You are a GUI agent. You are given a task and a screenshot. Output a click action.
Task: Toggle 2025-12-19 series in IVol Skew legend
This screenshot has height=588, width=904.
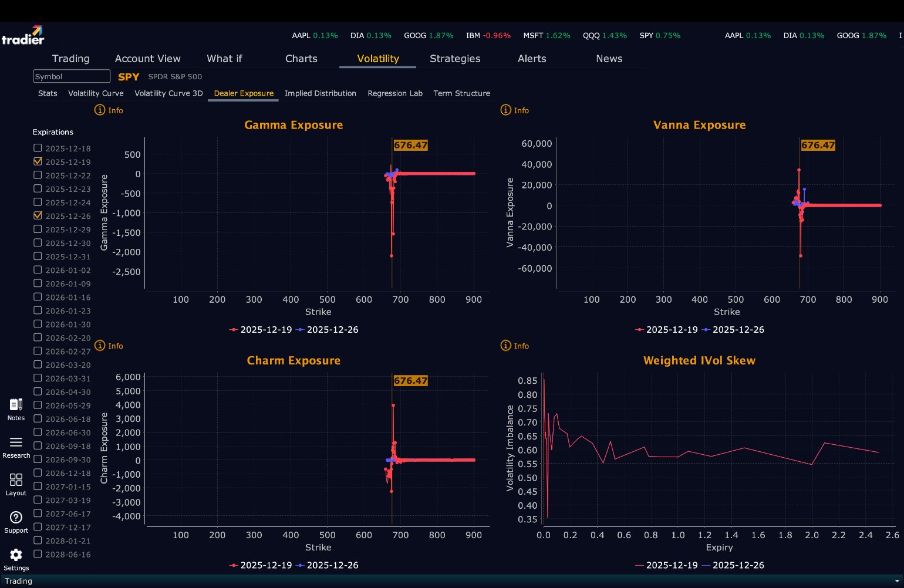coord(667,565)
